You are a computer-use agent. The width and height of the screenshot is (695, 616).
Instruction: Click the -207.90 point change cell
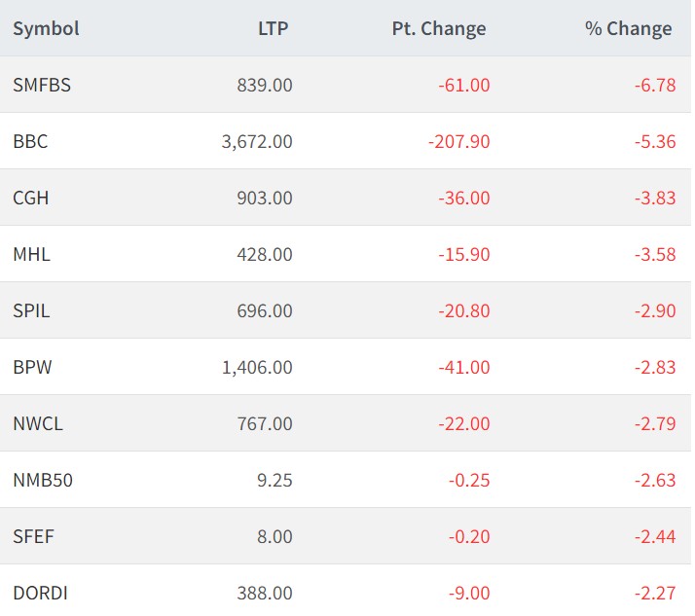coord(458,141)
